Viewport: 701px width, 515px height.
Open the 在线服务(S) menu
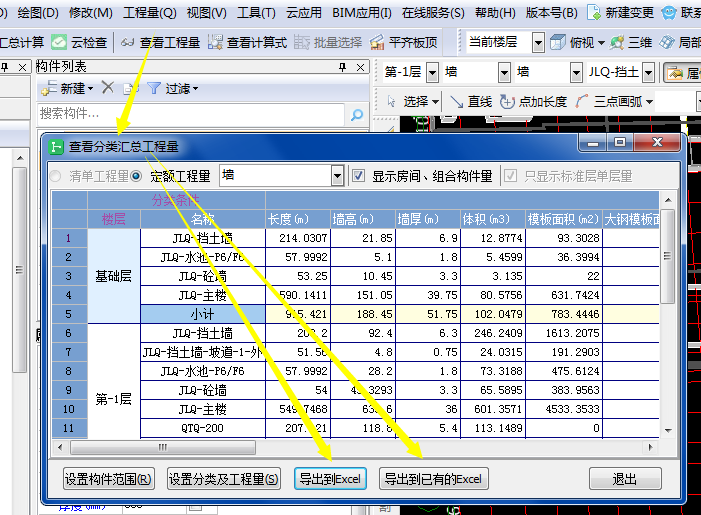[433, 13]
